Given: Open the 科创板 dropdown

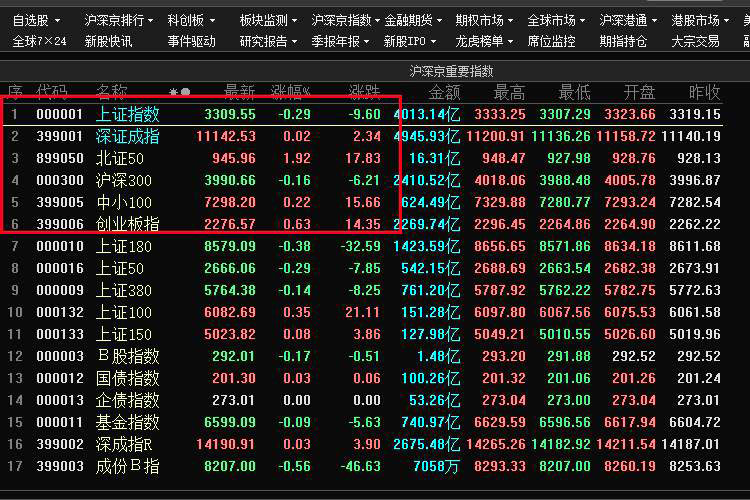Looking at the screenshot, I should (x=191, y=21).
